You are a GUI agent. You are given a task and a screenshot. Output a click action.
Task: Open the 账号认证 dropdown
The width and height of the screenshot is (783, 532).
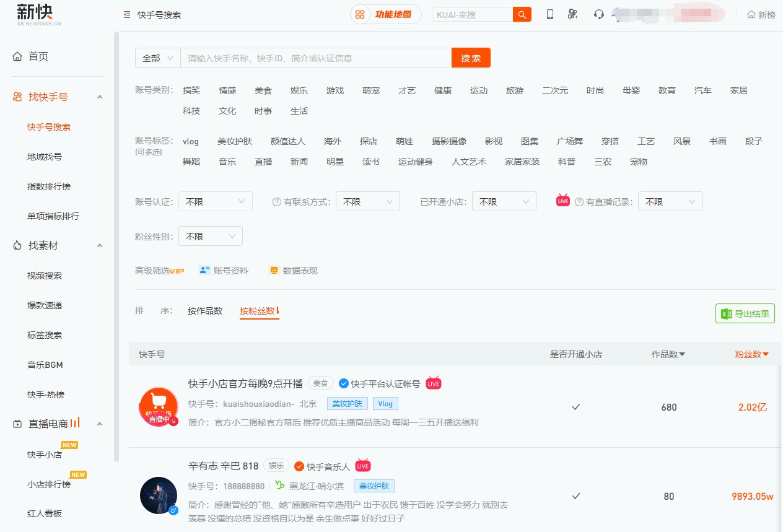tap(216, 201)
